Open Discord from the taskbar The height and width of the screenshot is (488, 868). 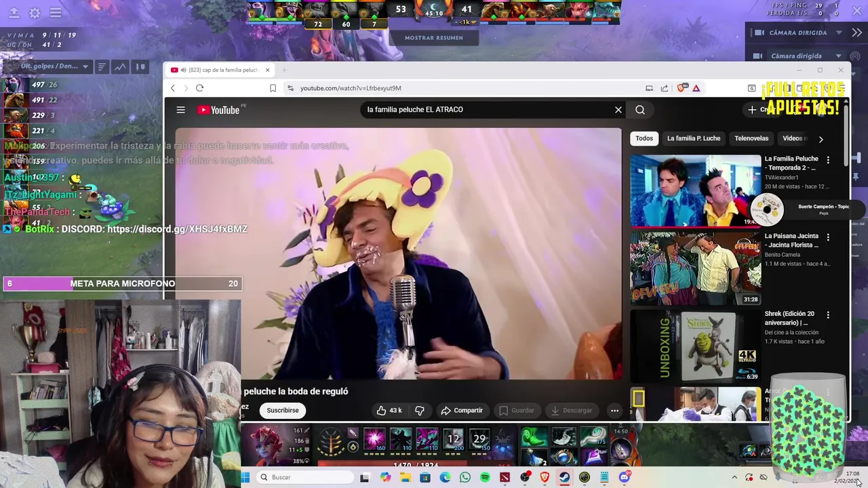tap(624, 477)
